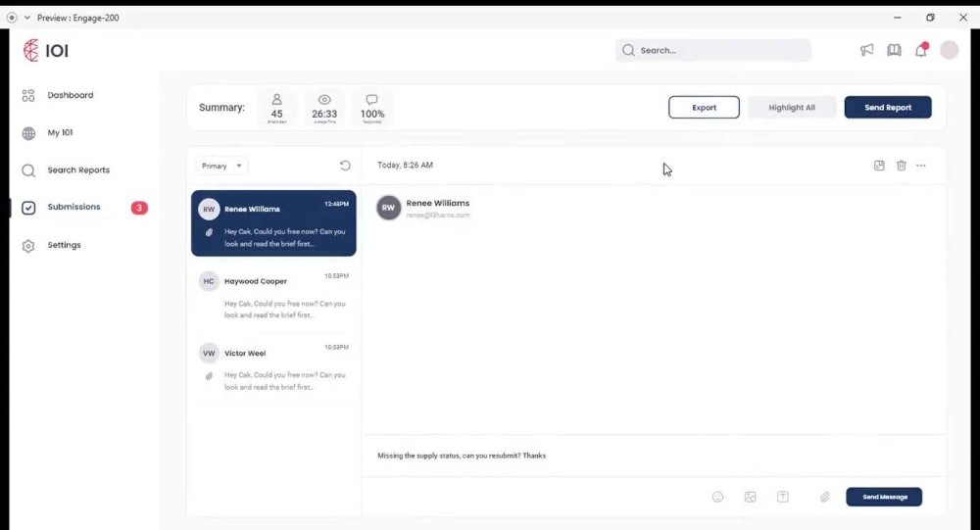The image size is (980, 530).
Task: Open the book guide icon
Action: (x=894, y=50)
